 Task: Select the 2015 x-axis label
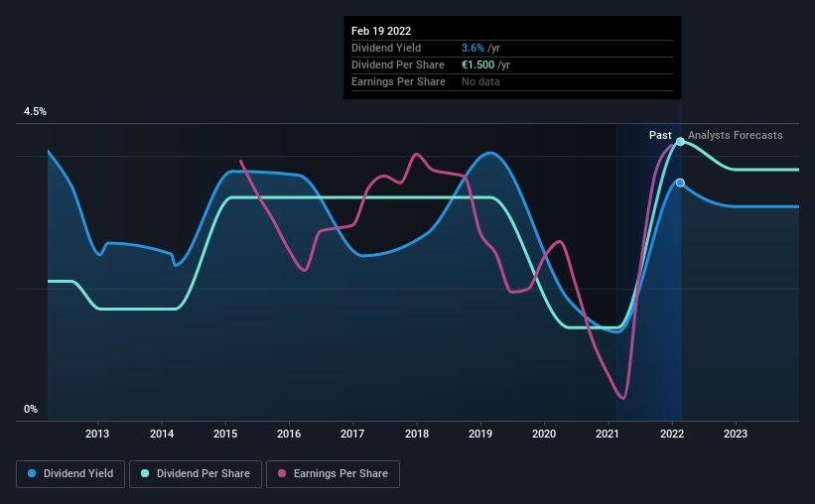225,434
